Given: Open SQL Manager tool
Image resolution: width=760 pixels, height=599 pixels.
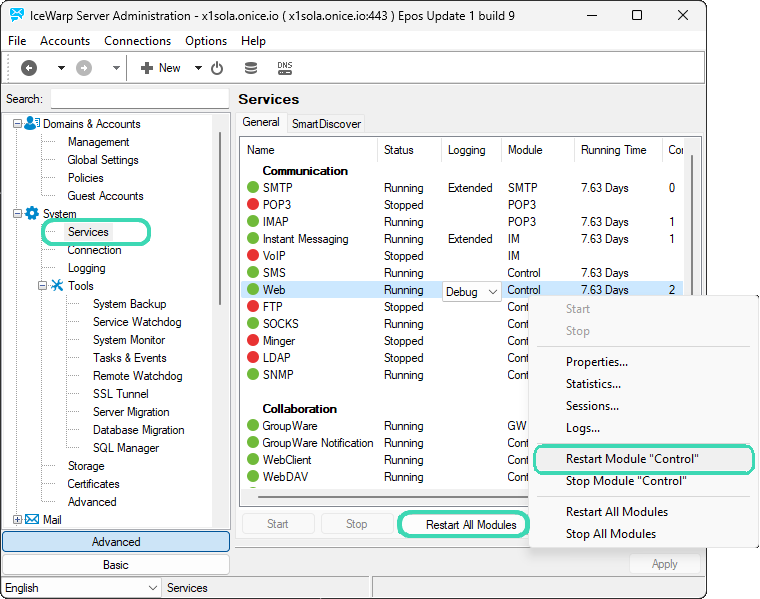Looking at the screenshot, I should pos(126,448).
